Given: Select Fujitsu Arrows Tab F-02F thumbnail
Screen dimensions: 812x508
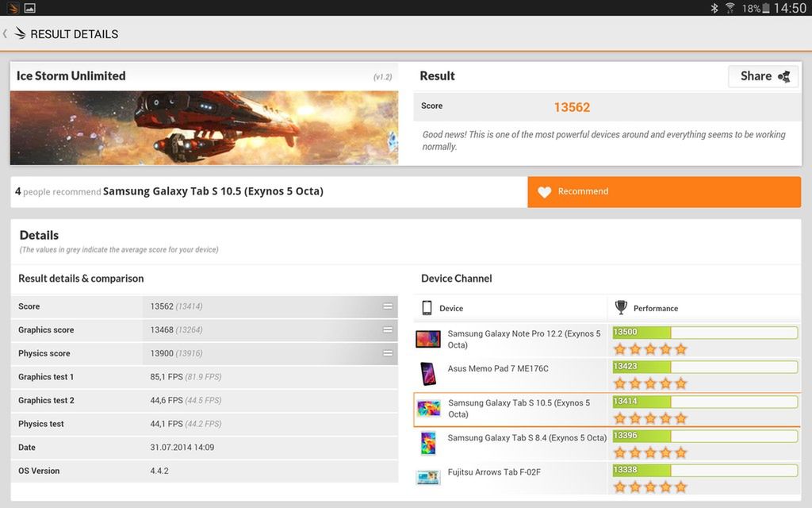Looking at the screenshot, I should (x=428, y=477).
